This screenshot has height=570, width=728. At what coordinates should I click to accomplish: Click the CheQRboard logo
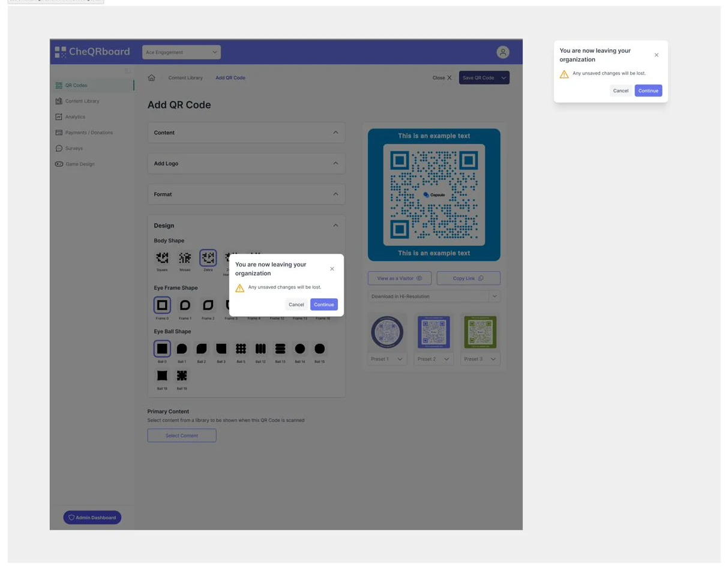[92, 52]
